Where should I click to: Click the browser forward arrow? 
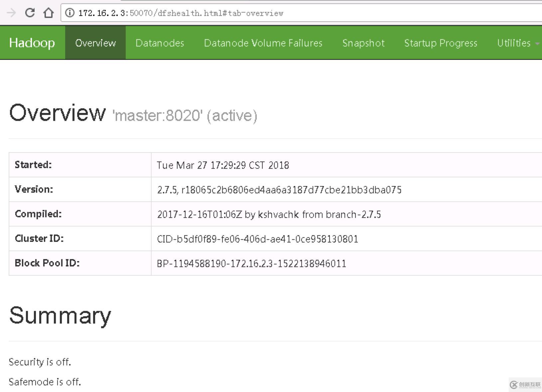11,13
